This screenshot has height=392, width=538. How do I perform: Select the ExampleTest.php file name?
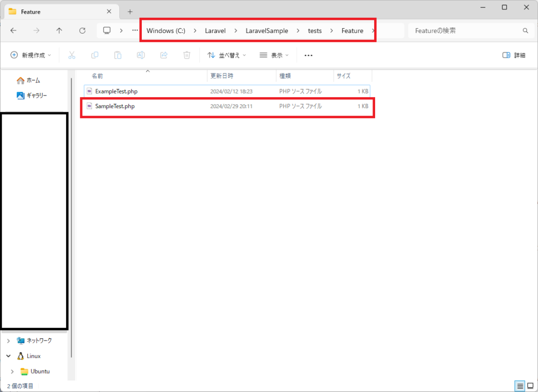click(x=116, y=91)
